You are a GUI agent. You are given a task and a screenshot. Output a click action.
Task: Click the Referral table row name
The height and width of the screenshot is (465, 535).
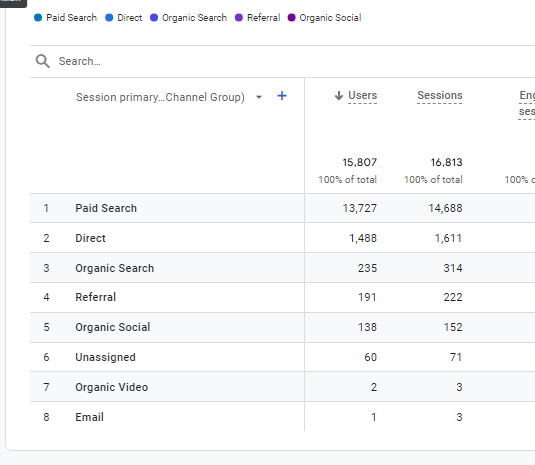96,297
